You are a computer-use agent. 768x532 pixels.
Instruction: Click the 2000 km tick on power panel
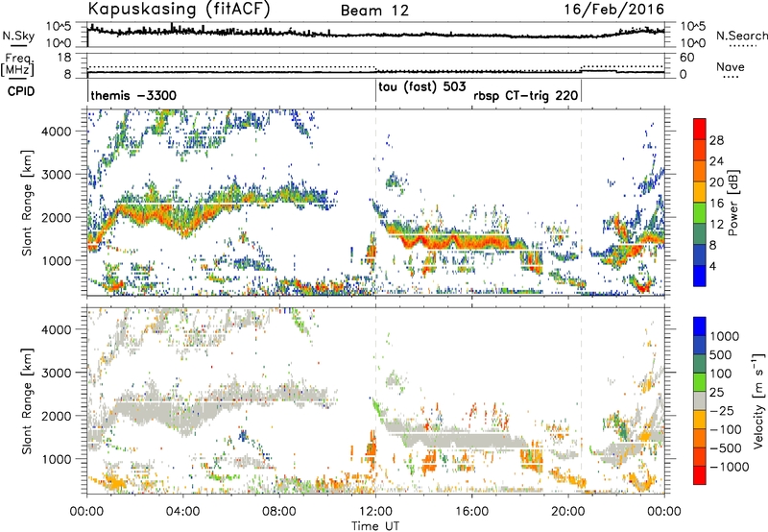pos(58,217)
